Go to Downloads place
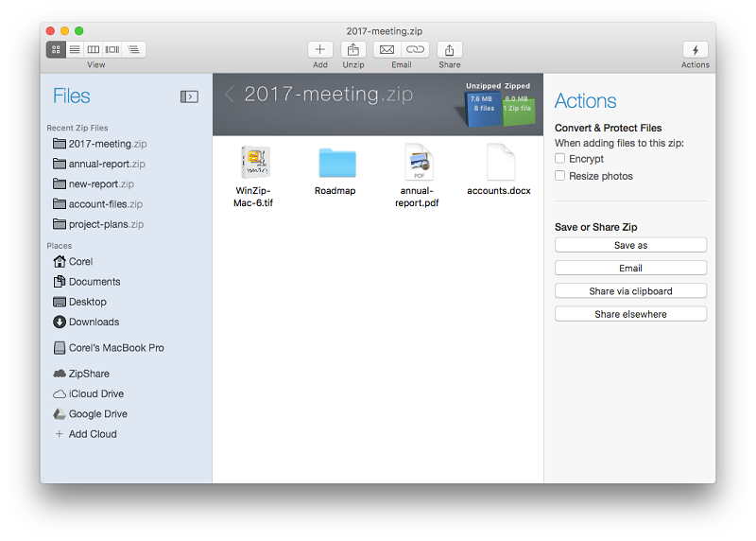This screenshot has height=541, width=756. pos(86,322)
